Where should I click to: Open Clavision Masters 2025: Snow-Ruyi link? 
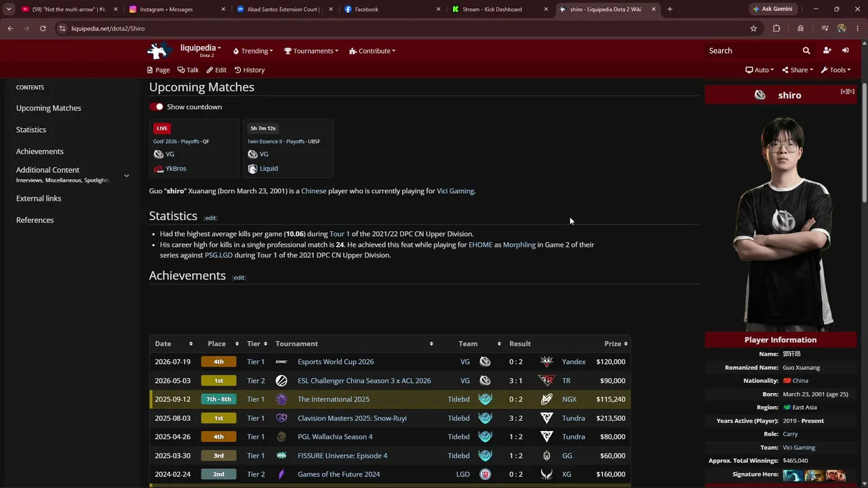click(x=352, y=418)
